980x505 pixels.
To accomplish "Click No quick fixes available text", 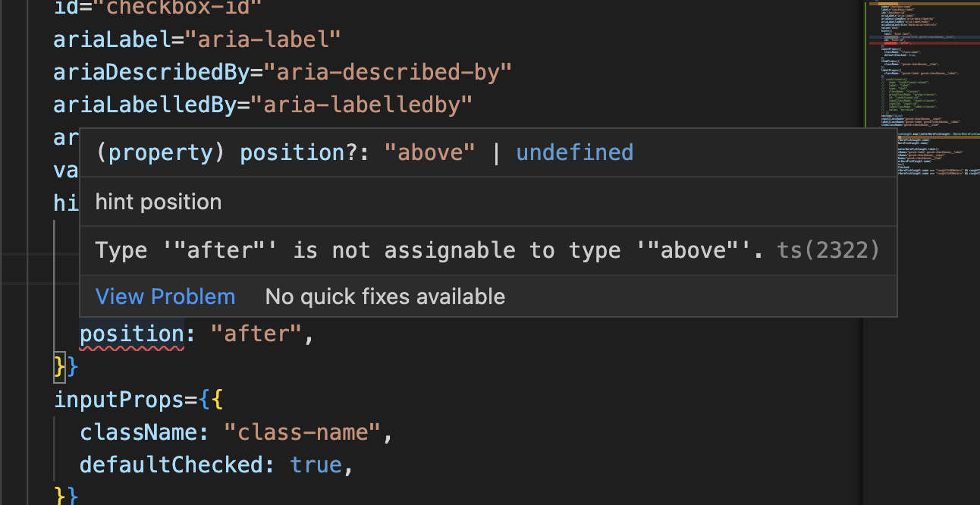I will pyautogui.click(x=385, y=296).
